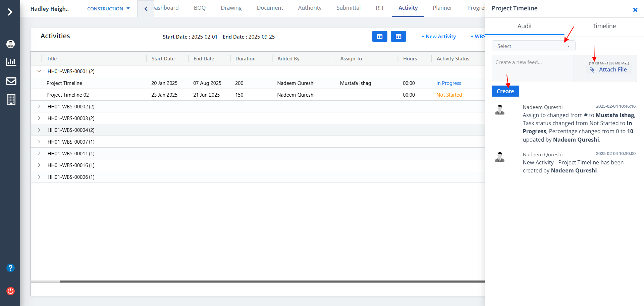Open the CONSTRUCTION dropdown
This screenshot has width=644, height=306.
[x=108, y=9]
